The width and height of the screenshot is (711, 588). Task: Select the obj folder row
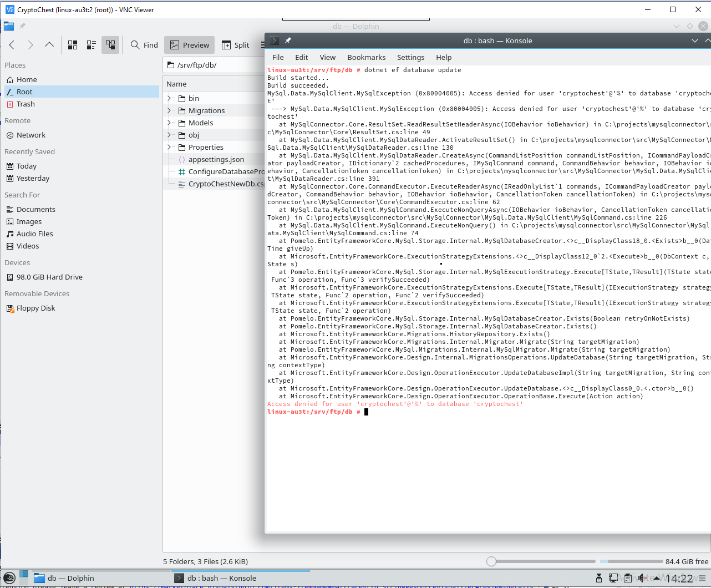click(214, 135)
